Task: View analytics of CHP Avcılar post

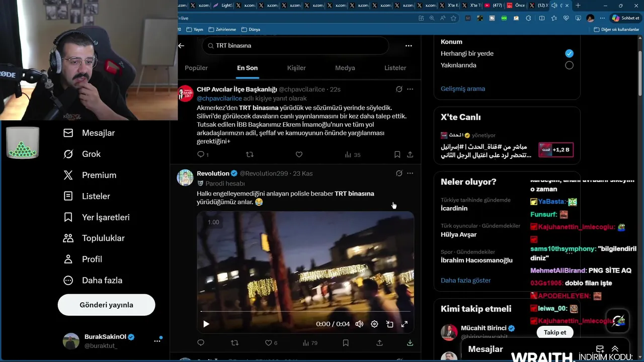Action: pyautogui.click(x=352, y=154)
